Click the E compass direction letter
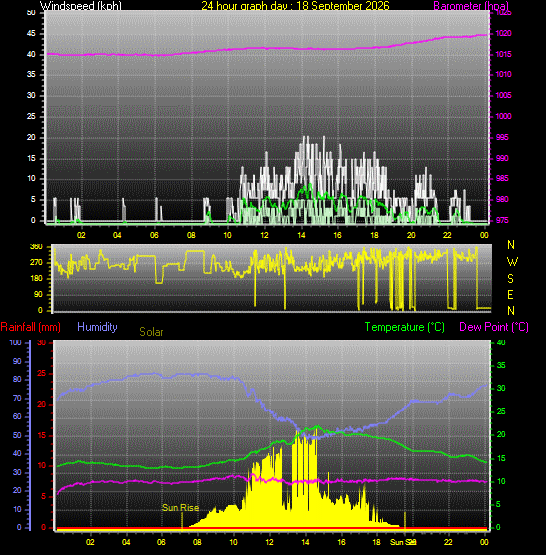Viewport: 546px width, 555px height. coord(510,294)
